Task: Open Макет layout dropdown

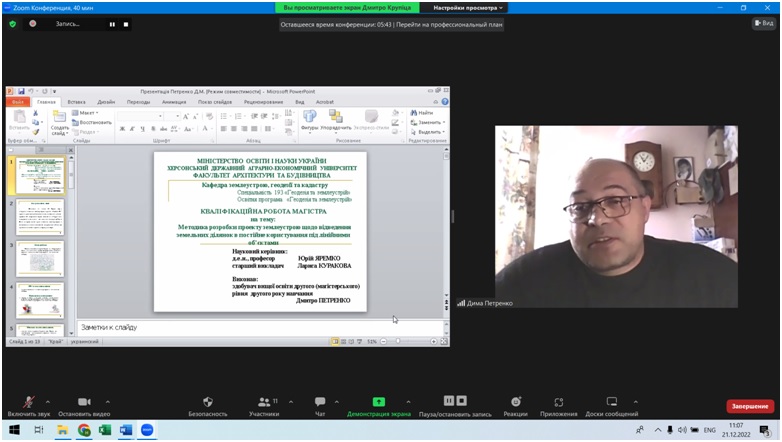Action: point(85,113)
